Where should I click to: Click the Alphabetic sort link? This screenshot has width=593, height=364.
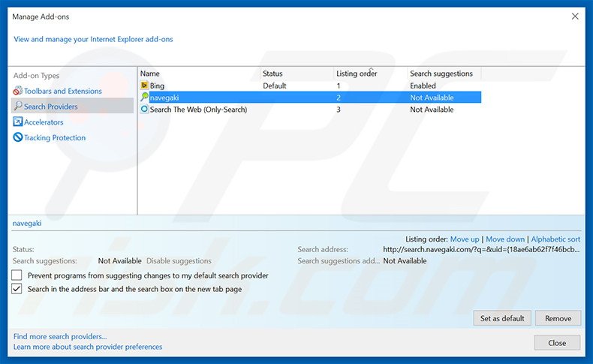tap(555, 239)
